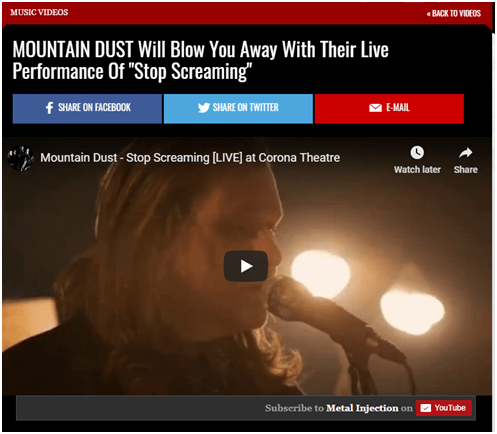Click the Twitter bird icon
Screen dimensions: 497x434
tap(204, 108)
